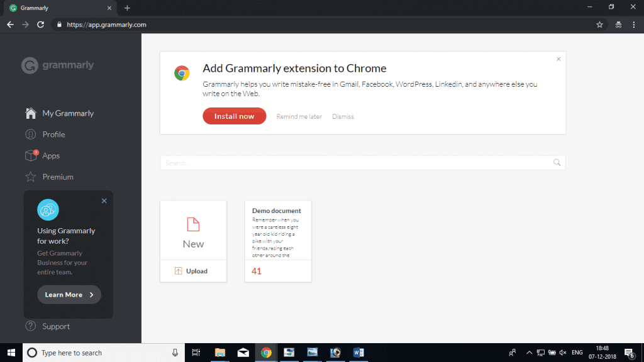
Task: Close the Grammarly Business promo card
Action: pos(104,200)
